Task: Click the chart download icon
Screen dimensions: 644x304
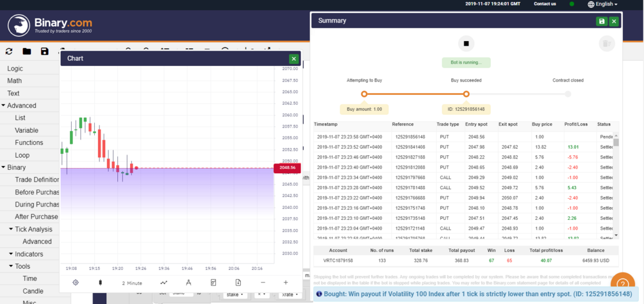Action: pyautogui.click(x=238, y=283)
